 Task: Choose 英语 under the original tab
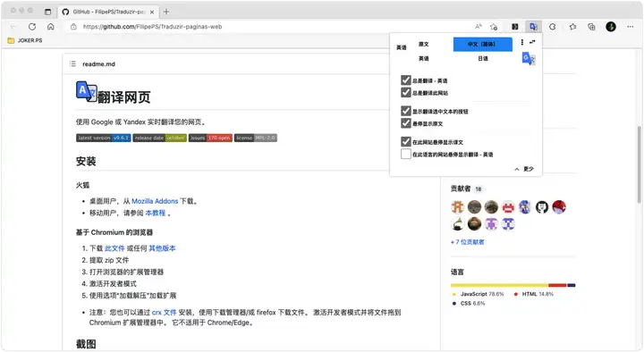click(423, 59)
